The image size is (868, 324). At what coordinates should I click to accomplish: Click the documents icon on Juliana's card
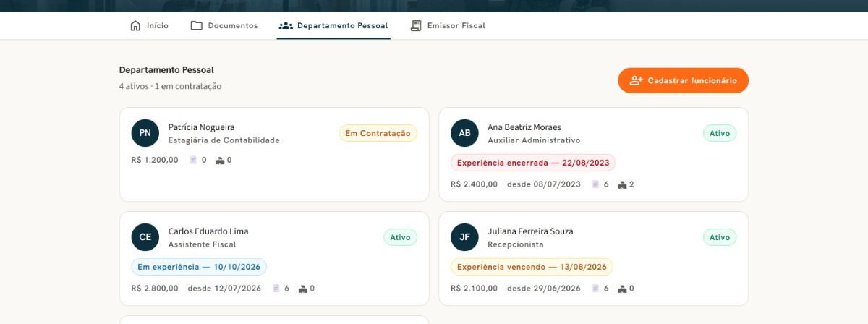coord(595,289)
